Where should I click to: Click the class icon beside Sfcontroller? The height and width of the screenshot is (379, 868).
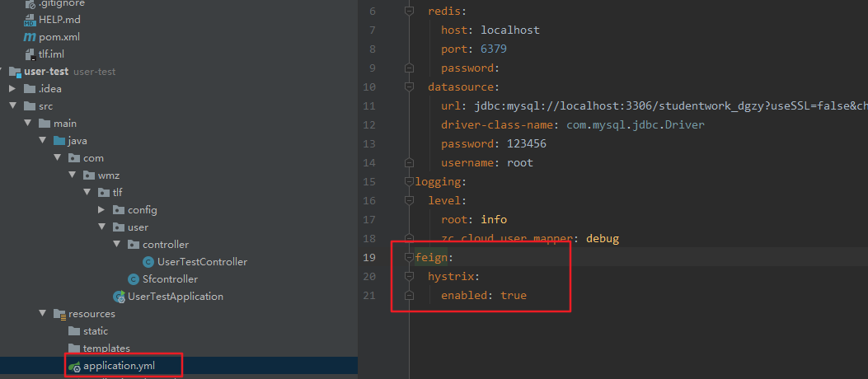click(x=134, y=278)
